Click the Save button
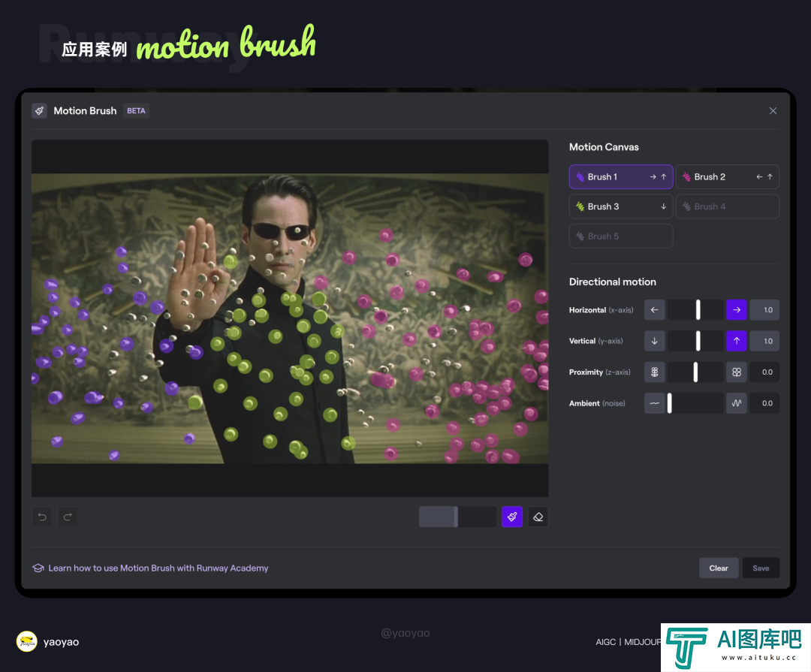811x672 pixels. (761, 568)
